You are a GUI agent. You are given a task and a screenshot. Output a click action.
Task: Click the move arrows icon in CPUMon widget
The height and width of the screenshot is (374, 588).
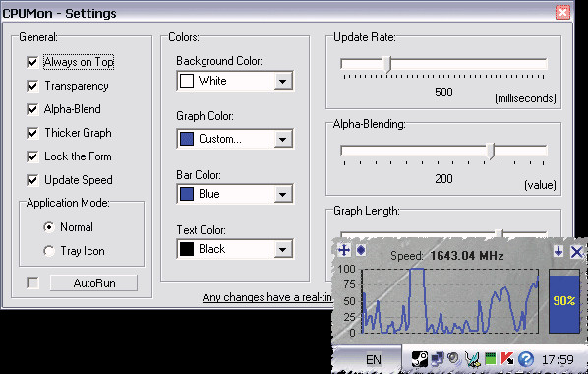coord(344,250)
